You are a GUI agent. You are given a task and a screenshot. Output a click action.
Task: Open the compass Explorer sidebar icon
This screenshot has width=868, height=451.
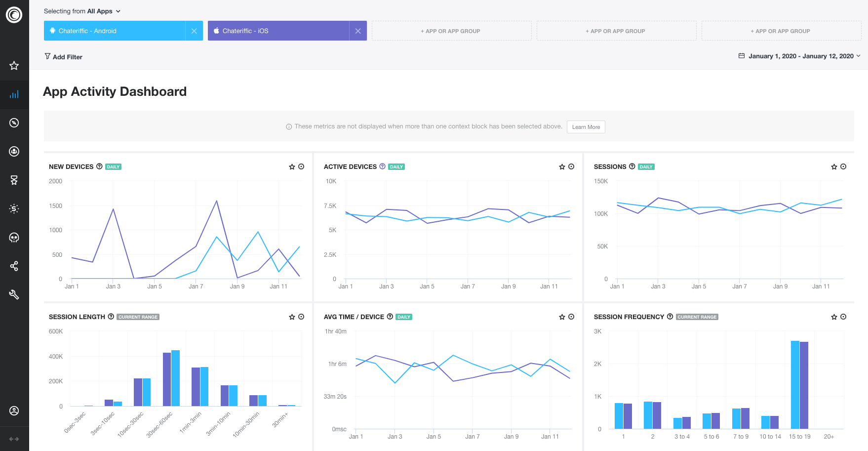click(x=14, y=123)
